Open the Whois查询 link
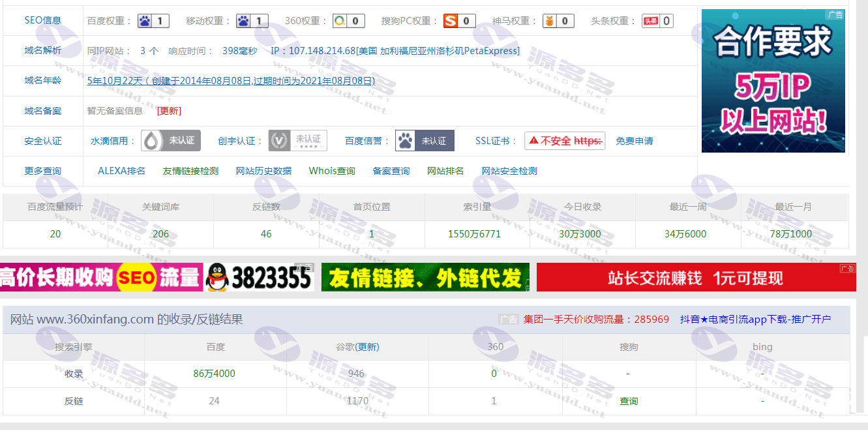868x433 pixels. coord(332,171)
